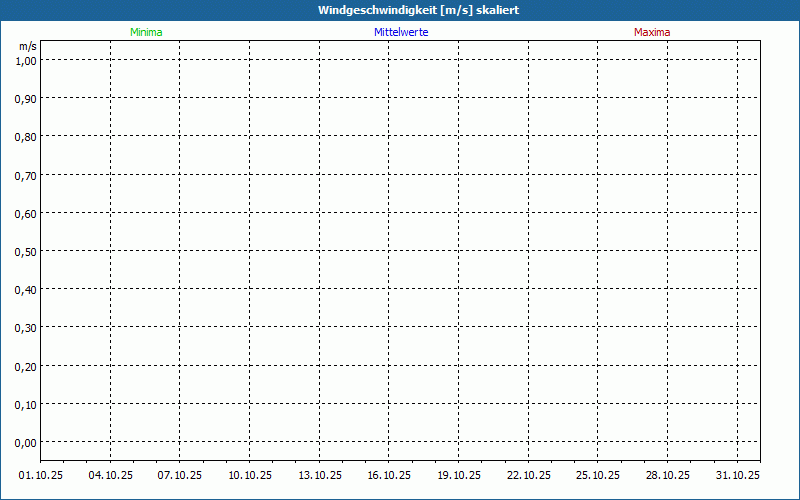Select the 0,00 y-axis label
The width and height of the screenshot is (800, 500).
(x=26, y=442)
